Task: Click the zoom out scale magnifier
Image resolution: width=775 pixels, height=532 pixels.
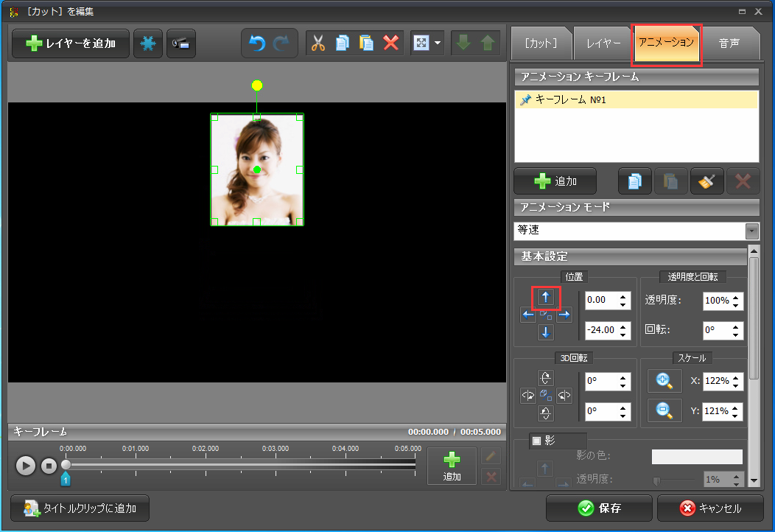Action: click(x=664, y=410)
